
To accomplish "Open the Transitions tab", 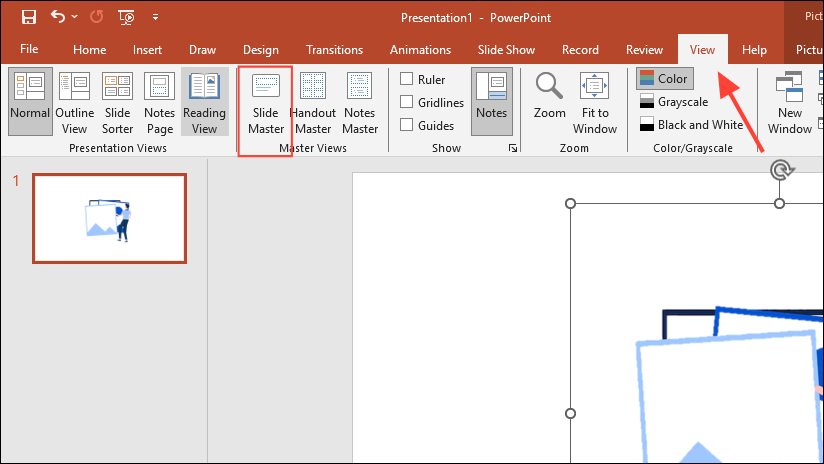I will click(x=334, y=49).
